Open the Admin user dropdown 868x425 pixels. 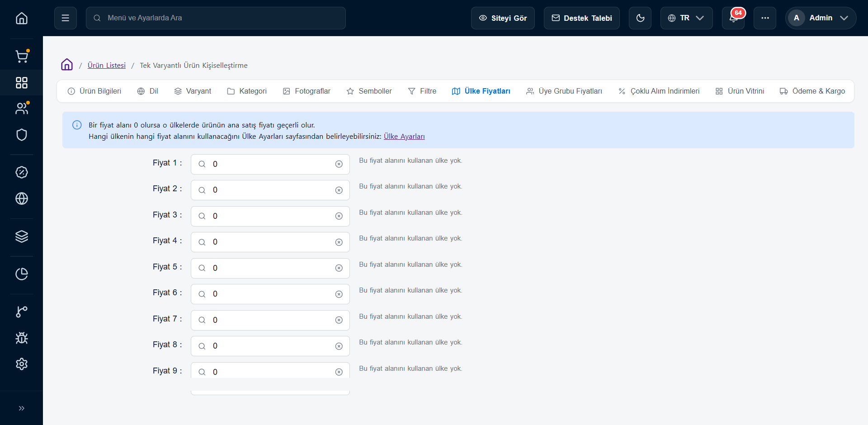(x=821, y=18)
